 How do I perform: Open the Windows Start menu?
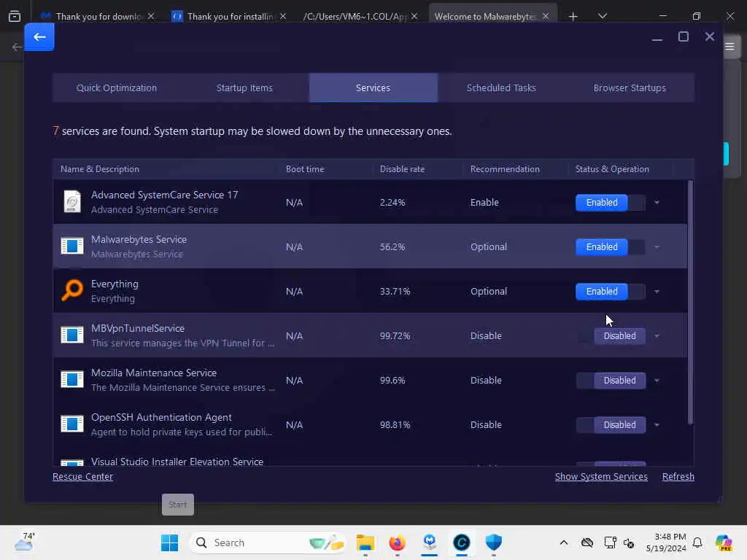coord(169,542)
